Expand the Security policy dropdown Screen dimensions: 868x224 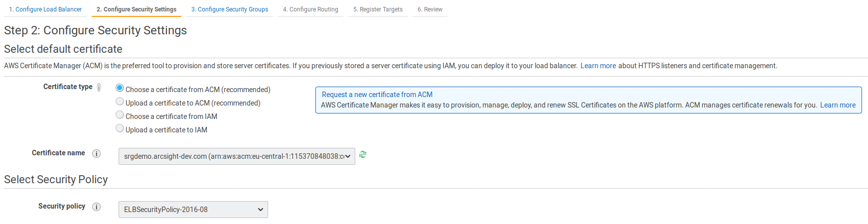[193, 210]
